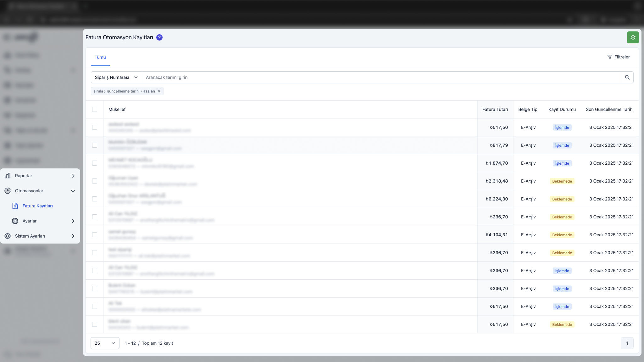The width and height of the screenshot is (644, 362).
Task: Check the row with ₺1.874,70 amount
Action: 95,163
